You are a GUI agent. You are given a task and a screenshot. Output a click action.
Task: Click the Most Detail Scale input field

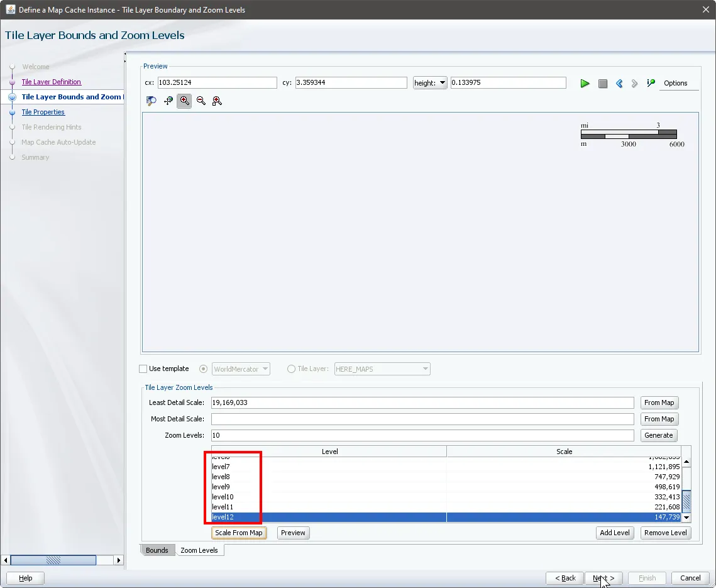pyautogui.click(x=422, y=419)
